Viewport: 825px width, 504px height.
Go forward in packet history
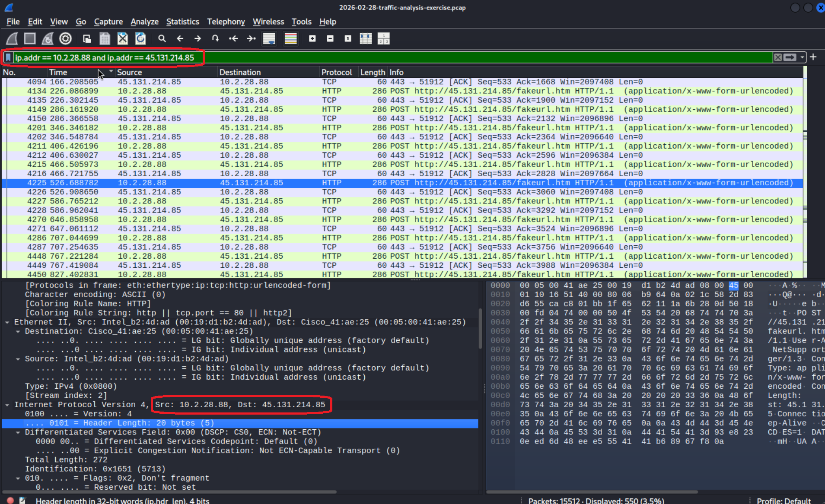pos(197,39)
